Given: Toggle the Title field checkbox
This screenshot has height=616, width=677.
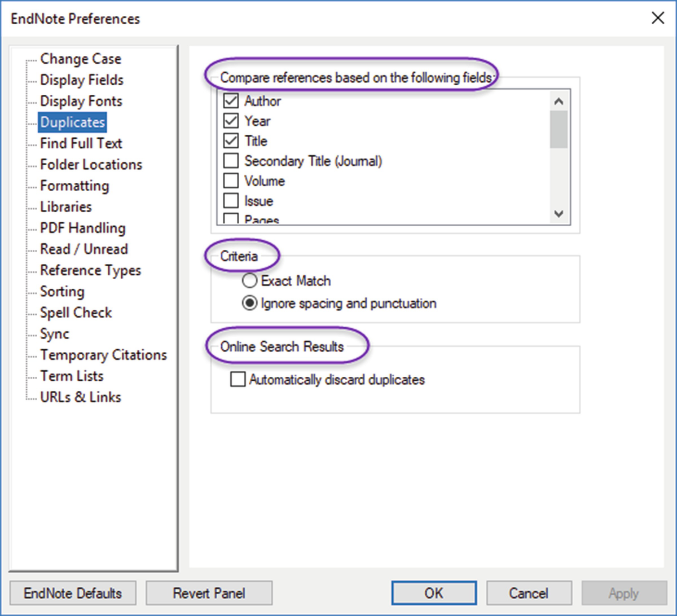Looking at the screenshot, I should (231, 141).
